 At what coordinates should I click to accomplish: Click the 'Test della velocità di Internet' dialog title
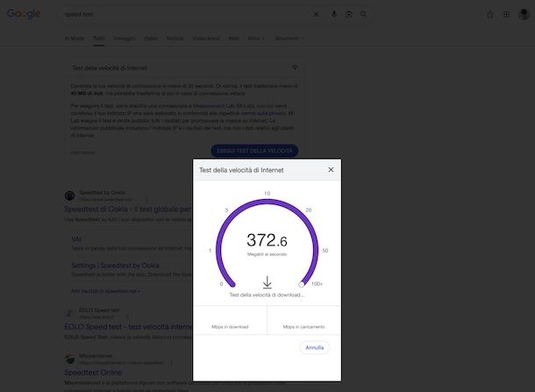pyautogui.click(x=241, y=170)
